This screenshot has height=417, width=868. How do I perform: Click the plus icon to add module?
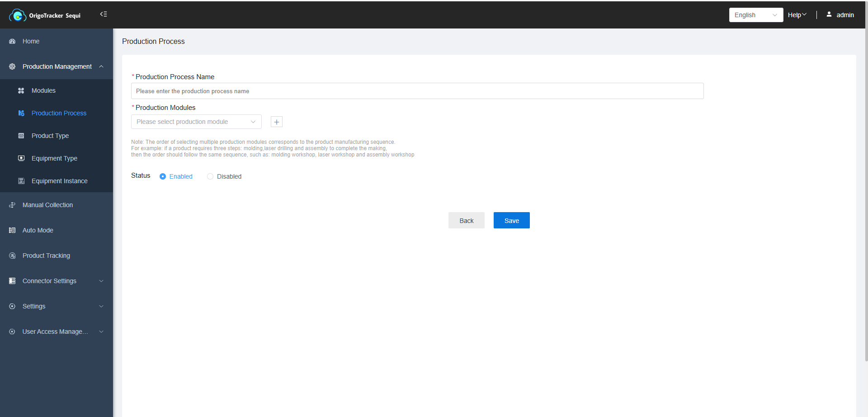(277, 122)
